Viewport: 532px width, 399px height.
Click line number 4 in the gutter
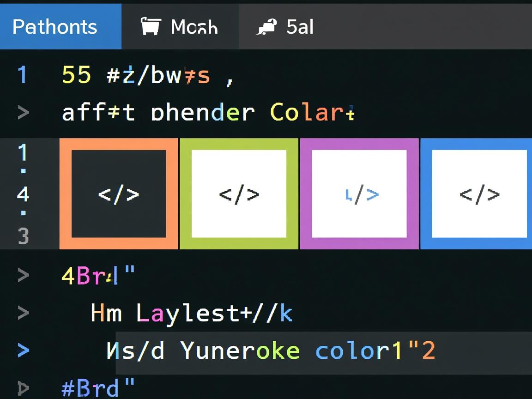(x=22, y=194)
